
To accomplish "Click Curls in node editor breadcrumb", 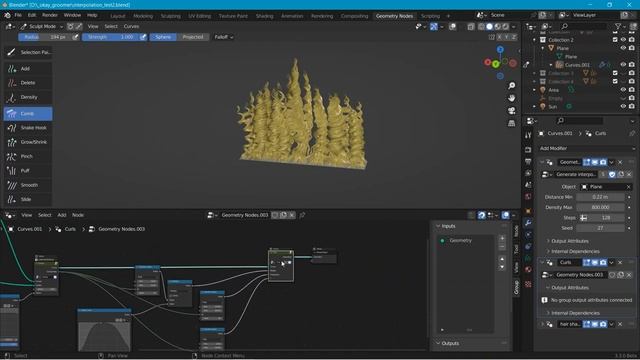I will pyautogui.click(x=70, y=229).
